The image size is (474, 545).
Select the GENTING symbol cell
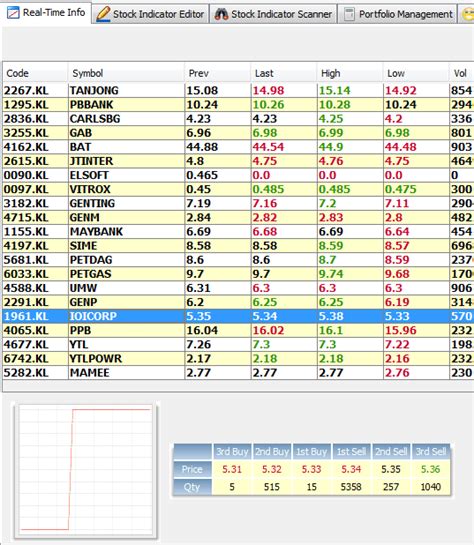pos(126,203)
